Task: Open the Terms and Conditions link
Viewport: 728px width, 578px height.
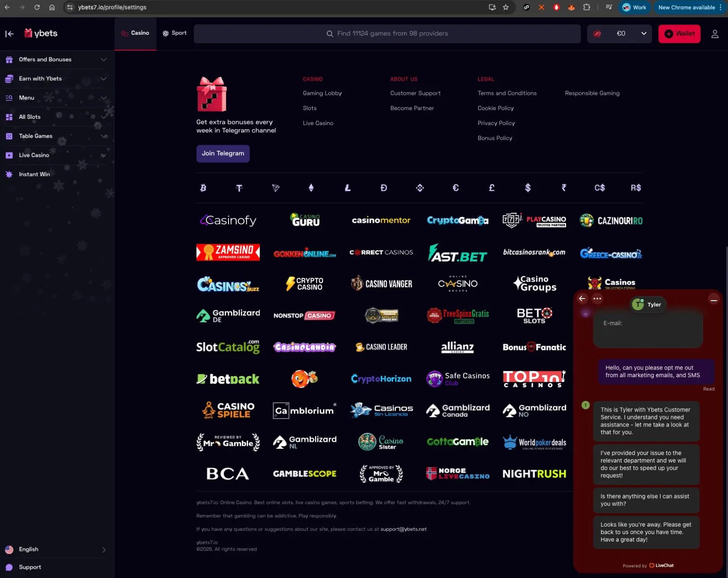Action: [x=507, y=93]
